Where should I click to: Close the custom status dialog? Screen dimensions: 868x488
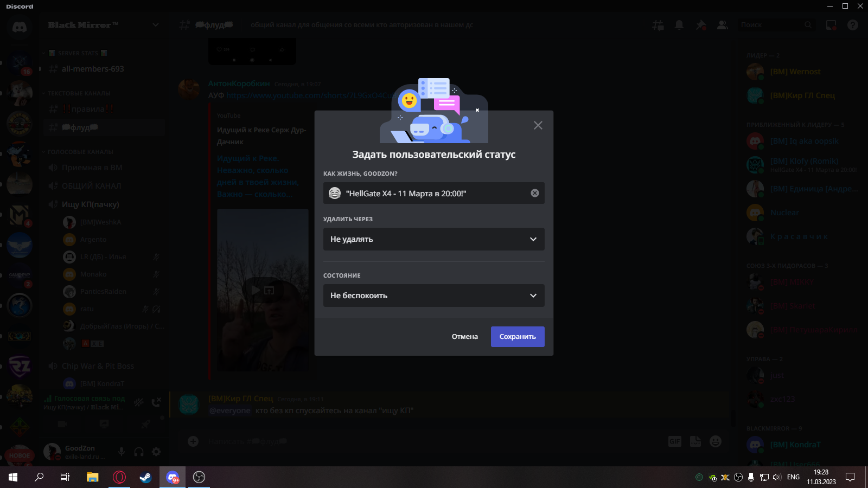tap(538, 125)
